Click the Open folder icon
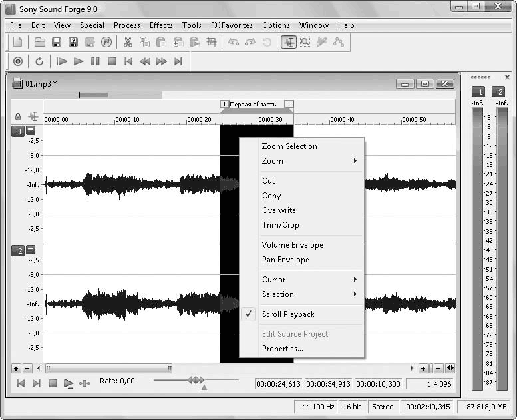 (x=40, y=42)
